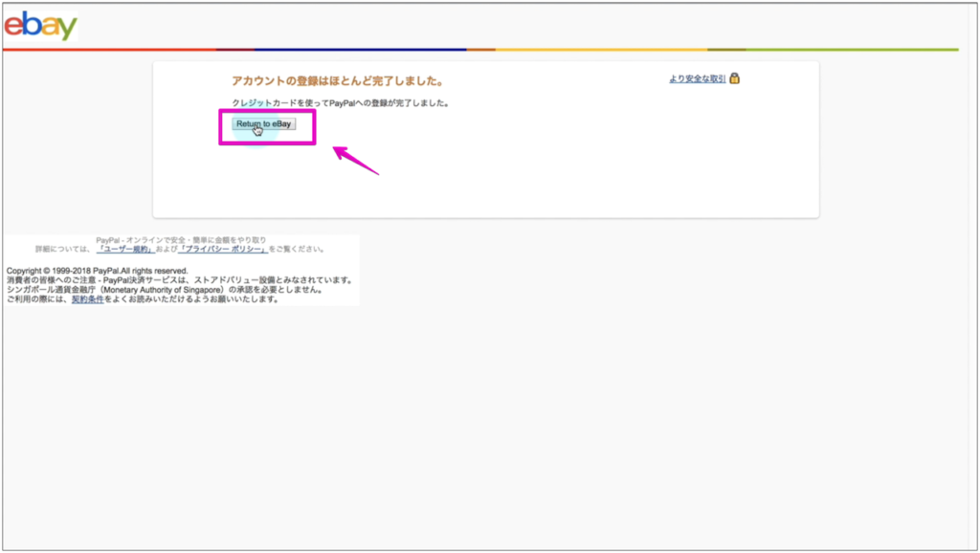Open the 契約条件 link
This screenshot has width=980, height=553.
click(87, 299)
